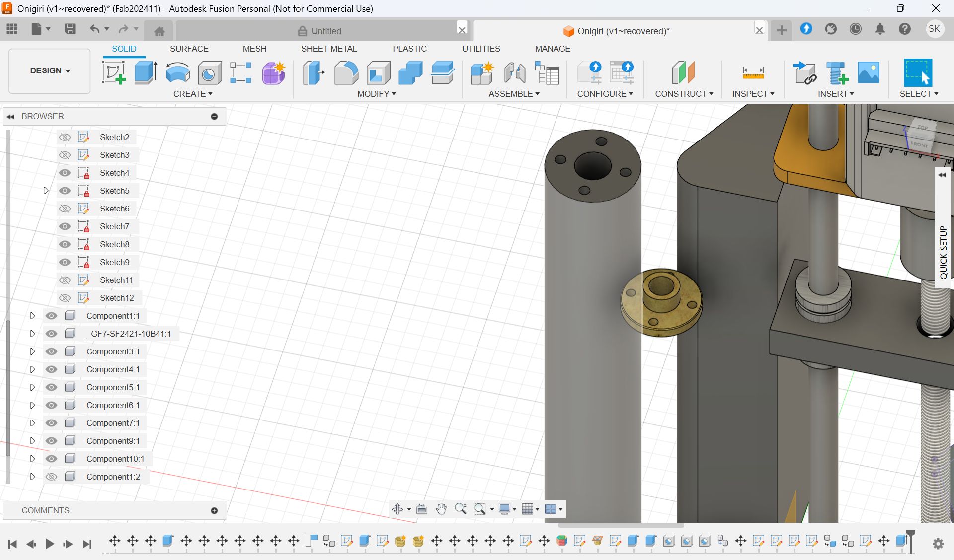Click the Select tool icon
Viewport: 954px width, 560px height.
(x=918, y=73)
